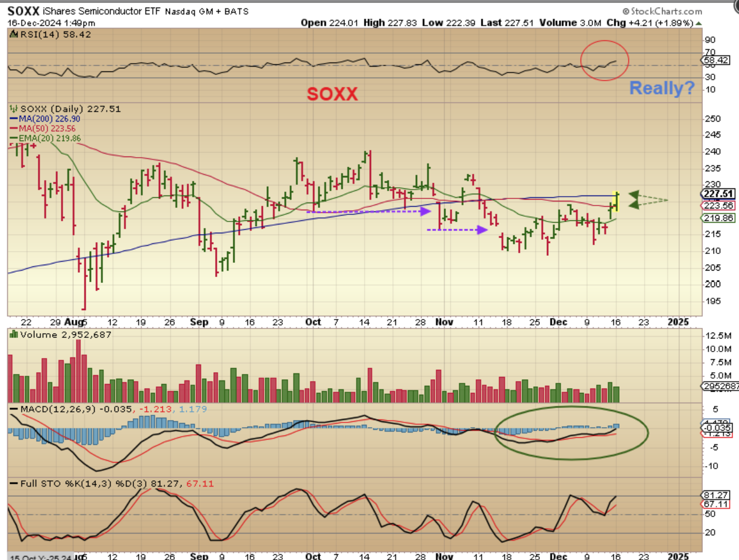This screenshot has width=739, height=560.
Task: Click 'Dec' on the bottom stochastic date axis
Action: [558, 556]
